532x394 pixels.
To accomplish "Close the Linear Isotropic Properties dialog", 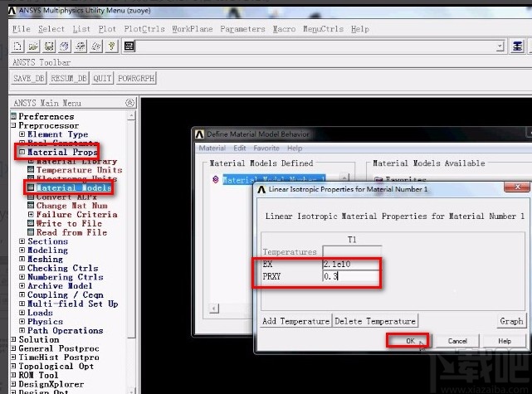I will pos(517,187).
